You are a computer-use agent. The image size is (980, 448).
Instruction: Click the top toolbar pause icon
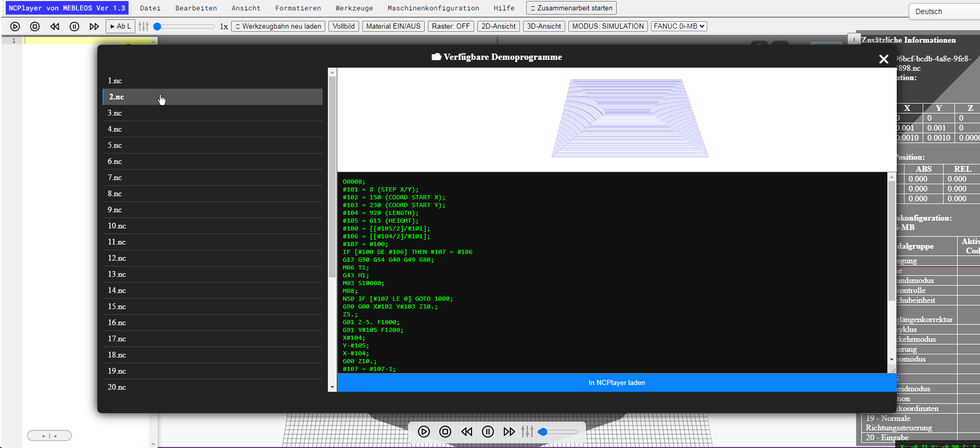74,27
